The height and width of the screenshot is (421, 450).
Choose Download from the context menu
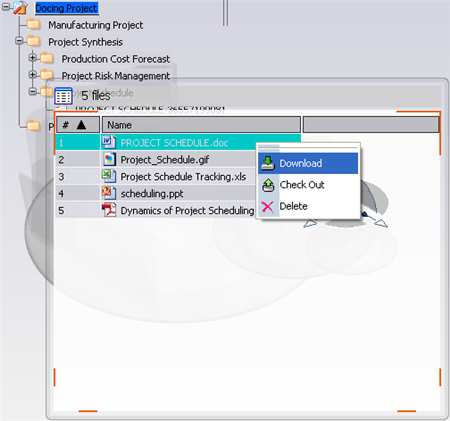pos(308,163)
